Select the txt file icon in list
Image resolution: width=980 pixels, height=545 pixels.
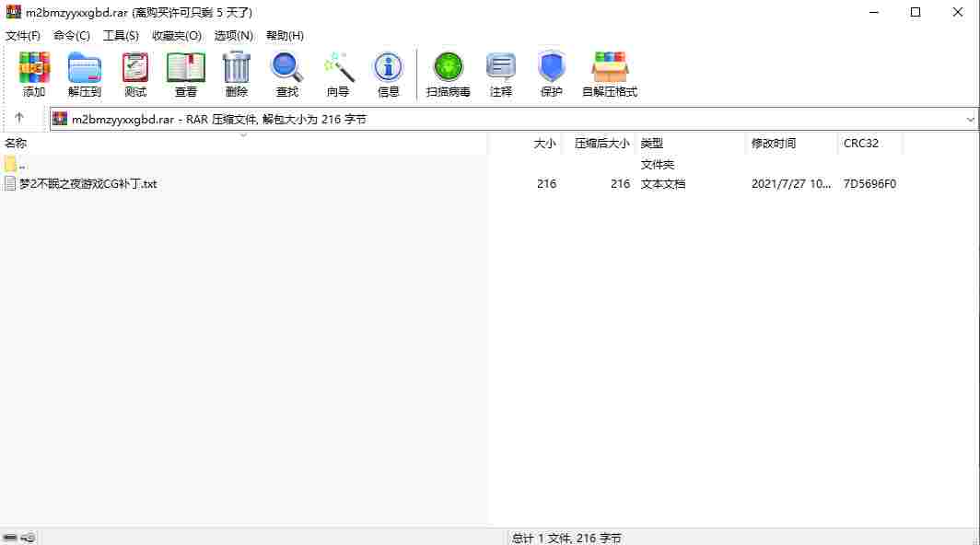[10, 183]
